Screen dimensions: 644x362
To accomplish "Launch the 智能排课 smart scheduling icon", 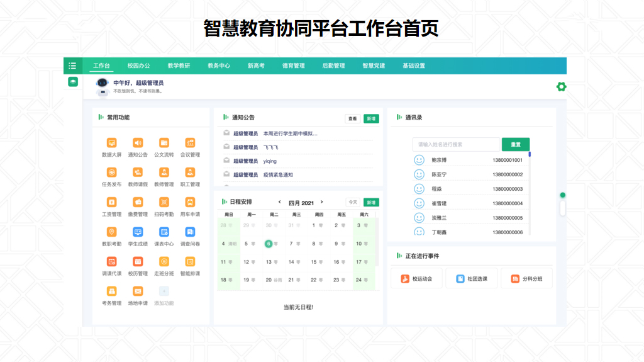I will coord(190,261).
